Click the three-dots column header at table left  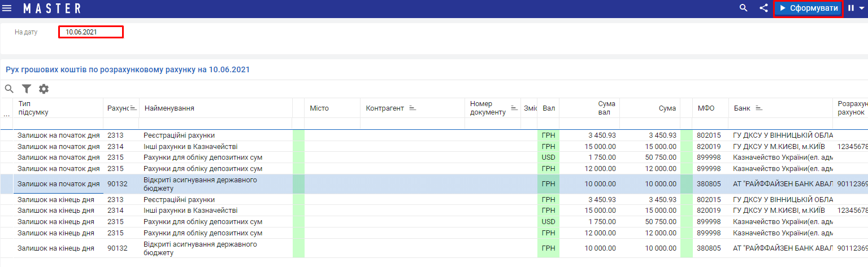pos(7,115)
